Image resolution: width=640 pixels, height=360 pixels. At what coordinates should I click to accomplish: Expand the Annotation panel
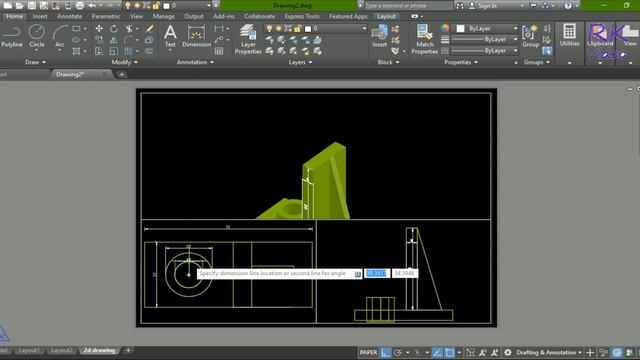tap(195, 62)
